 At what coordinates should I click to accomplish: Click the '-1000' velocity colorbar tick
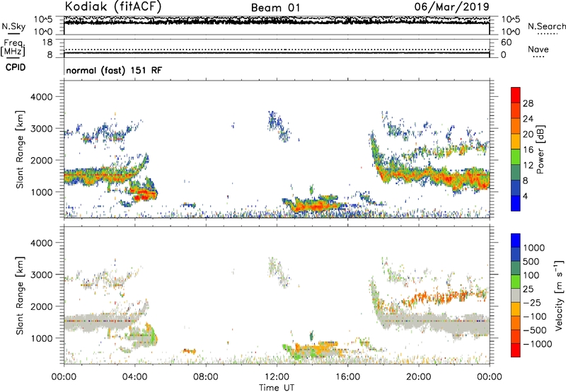click(x=537, y=344)
